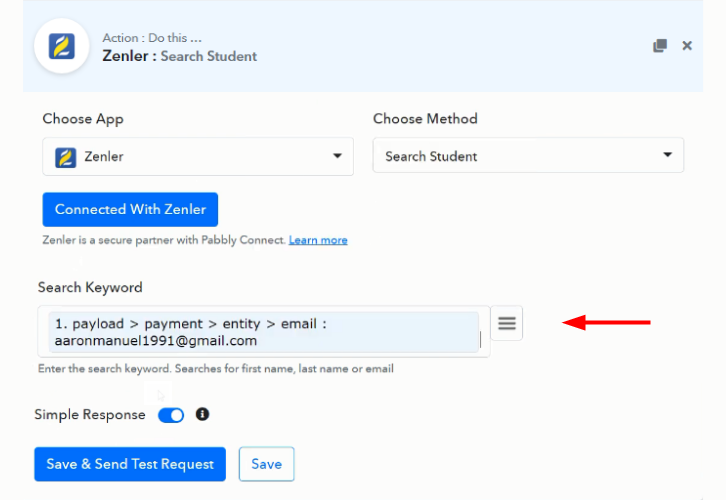The image size is (726, 500).
Task: Click the Zenler : Search Student title
Action: pyautogui.click(x=180, y=56)
